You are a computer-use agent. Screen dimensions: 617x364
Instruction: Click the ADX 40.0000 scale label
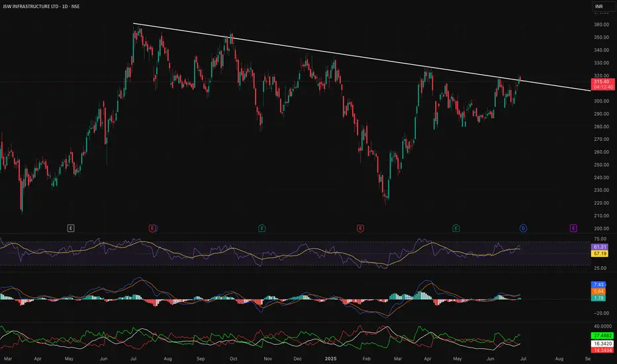tap(602, 326)
